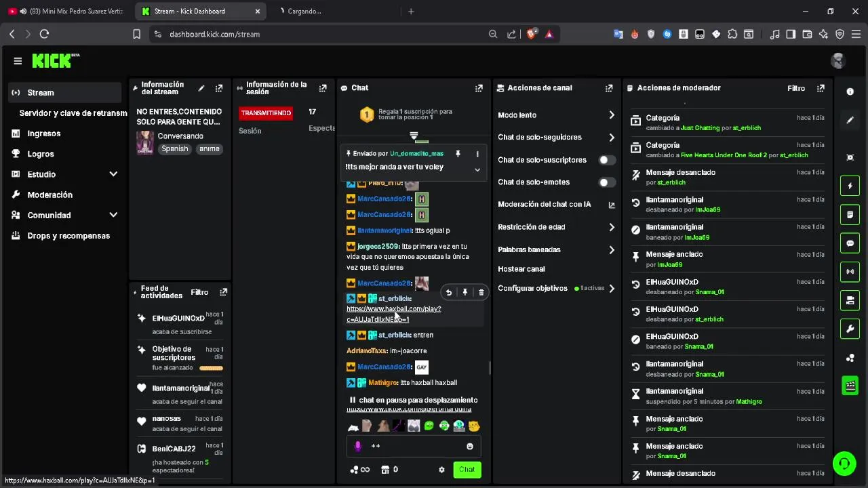Pop out the Chat panel

pos(479,88)
